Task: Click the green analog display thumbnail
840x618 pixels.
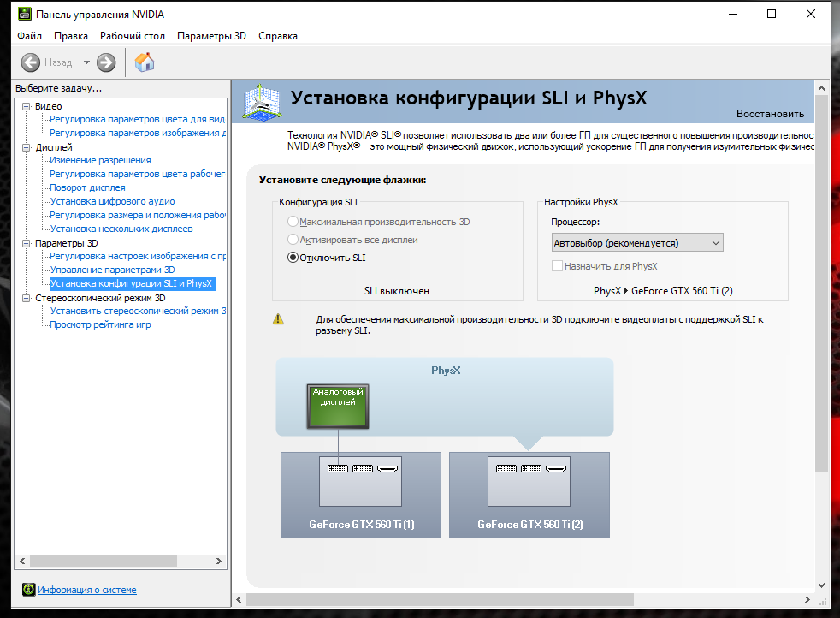Action: click(338, 407)
